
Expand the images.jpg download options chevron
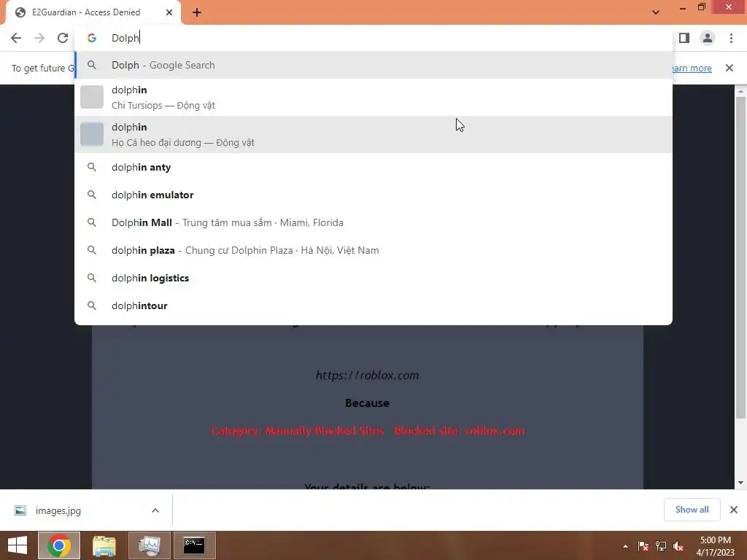[155, 510]
